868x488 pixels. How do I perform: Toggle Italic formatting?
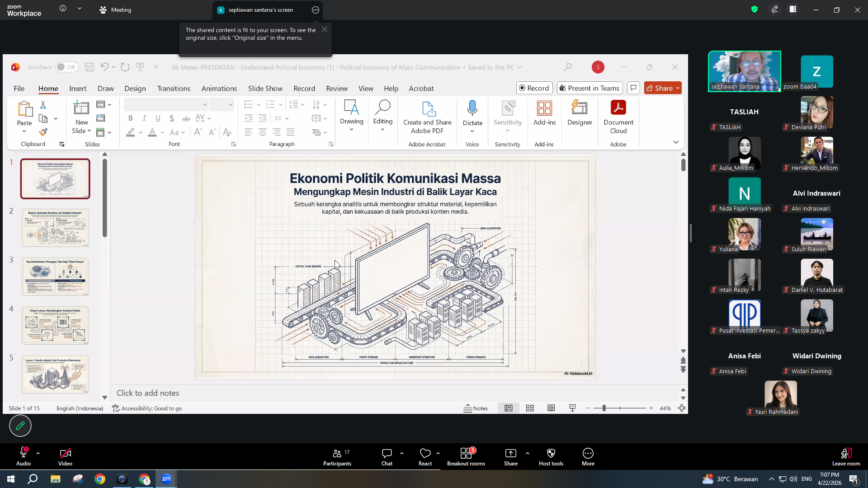click(x=144, y=118)
